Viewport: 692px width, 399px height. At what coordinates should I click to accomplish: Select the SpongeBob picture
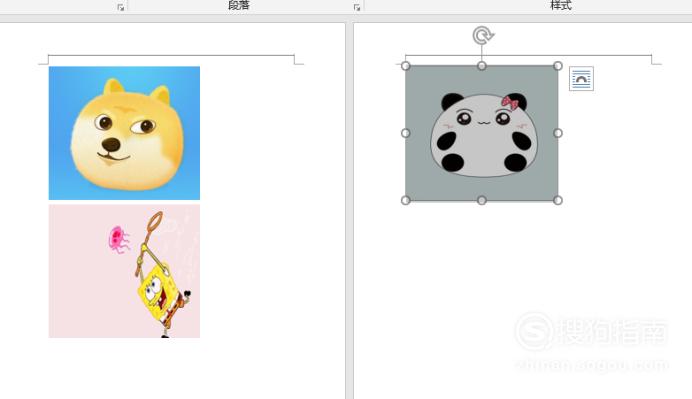pos(124,271)
